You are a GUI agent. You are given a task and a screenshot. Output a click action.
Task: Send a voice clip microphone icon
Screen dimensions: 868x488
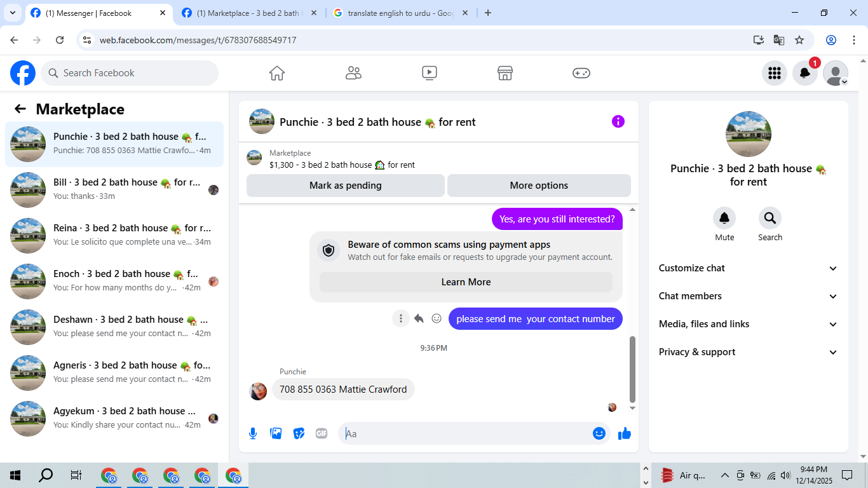pos(253,433)
